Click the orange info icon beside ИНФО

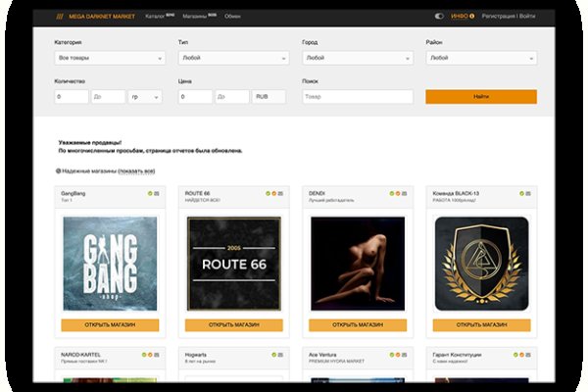tap(474, 17)
